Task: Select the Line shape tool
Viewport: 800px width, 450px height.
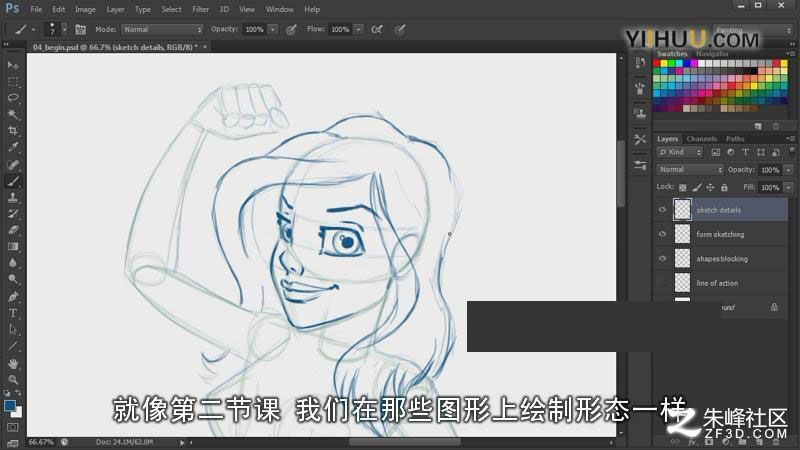Action: click(x=13, y=346)
